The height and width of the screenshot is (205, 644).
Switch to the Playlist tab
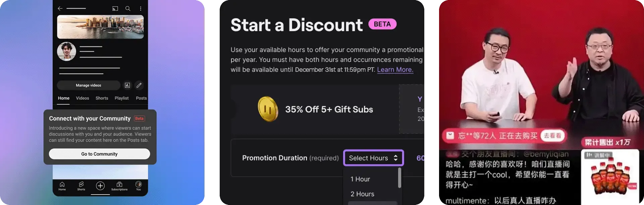coord(121,98)
